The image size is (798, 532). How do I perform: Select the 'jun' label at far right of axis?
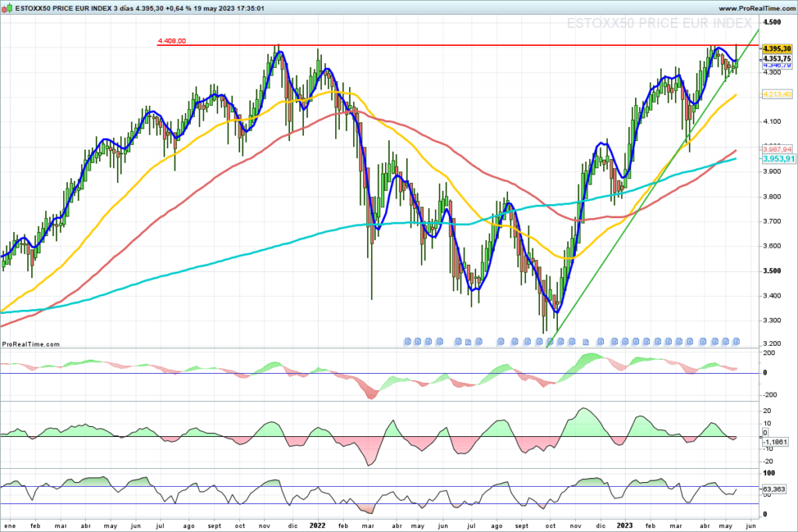[750, 526]
